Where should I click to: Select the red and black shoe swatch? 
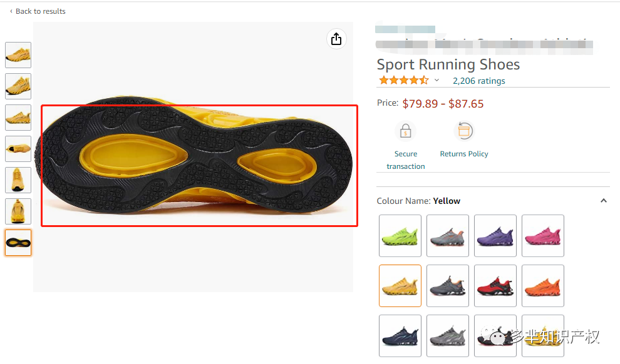[495, 286]
